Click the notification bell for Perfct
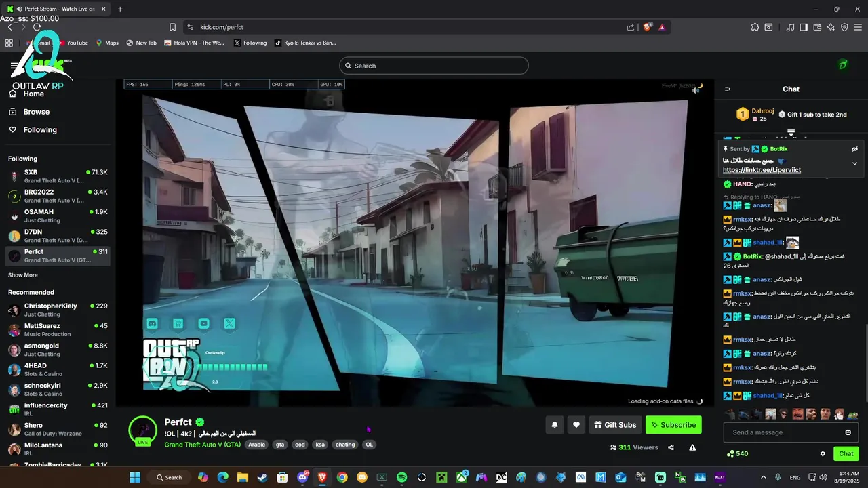Image resolution: width=868 pixels, height=488 pixels. [x=555, y=425]
